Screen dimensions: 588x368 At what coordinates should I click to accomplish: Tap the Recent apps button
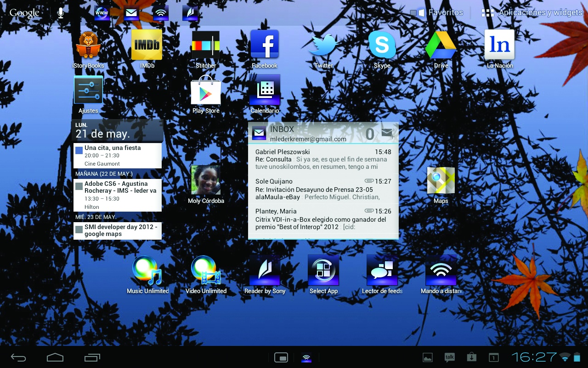point(92,357)
